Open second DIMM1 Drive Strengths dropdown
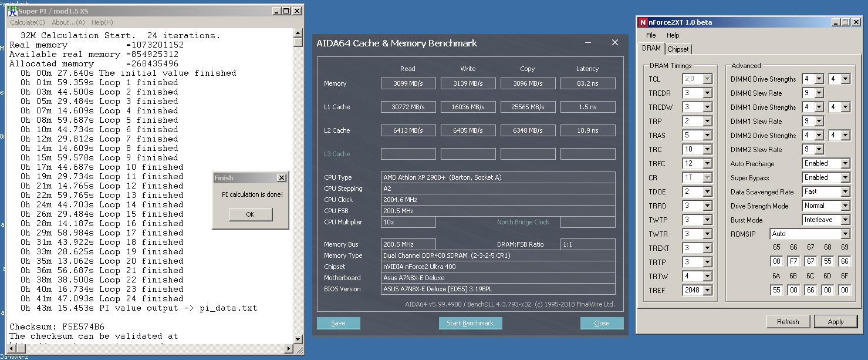868x360 pixels. [845, 107]
